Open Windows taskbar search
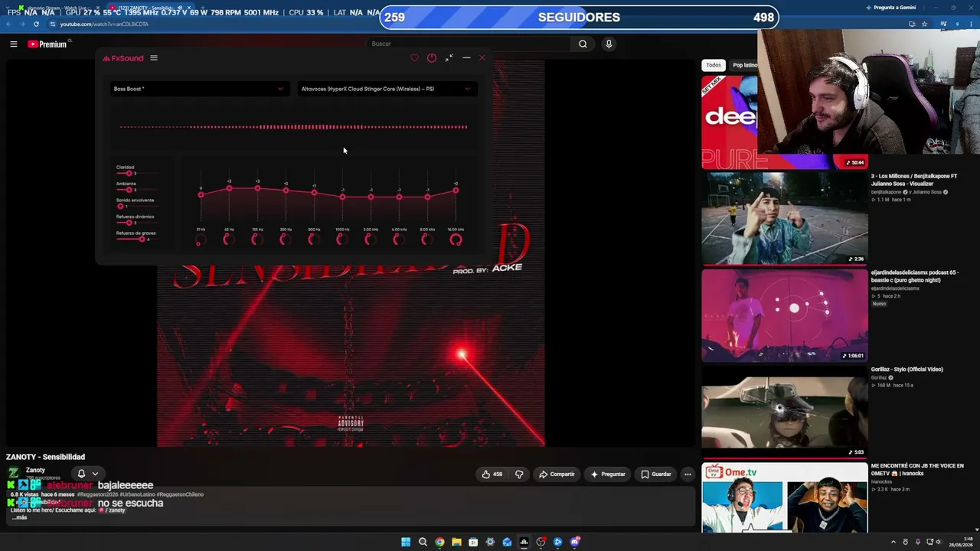Viewport: 980px width, 551px height. (x=423, y=542)
